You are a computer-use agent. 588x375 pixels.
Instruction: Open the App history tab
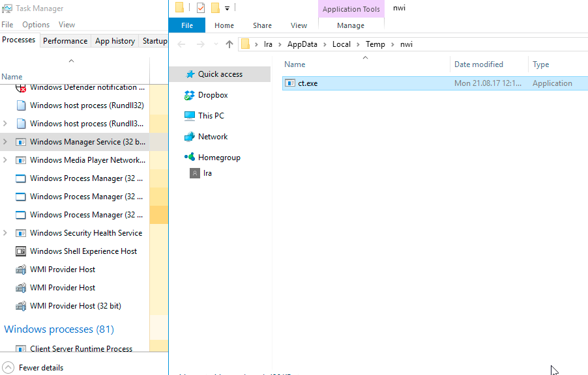click(115, 41)
